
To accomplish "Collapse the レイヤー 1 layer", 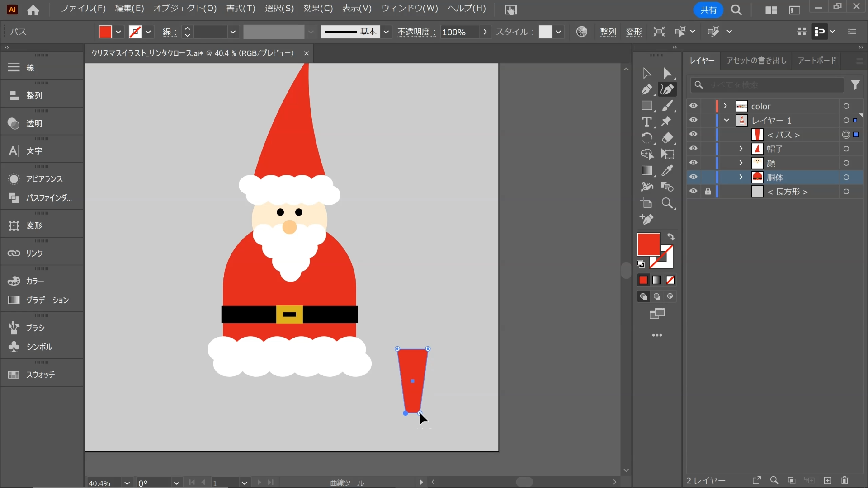I will (x=726, y=121).
